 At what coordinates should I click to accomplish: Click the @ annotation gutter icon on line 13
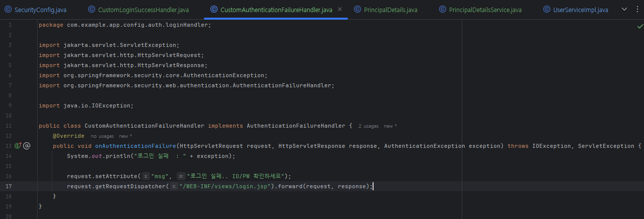click(x=27, y=146)
